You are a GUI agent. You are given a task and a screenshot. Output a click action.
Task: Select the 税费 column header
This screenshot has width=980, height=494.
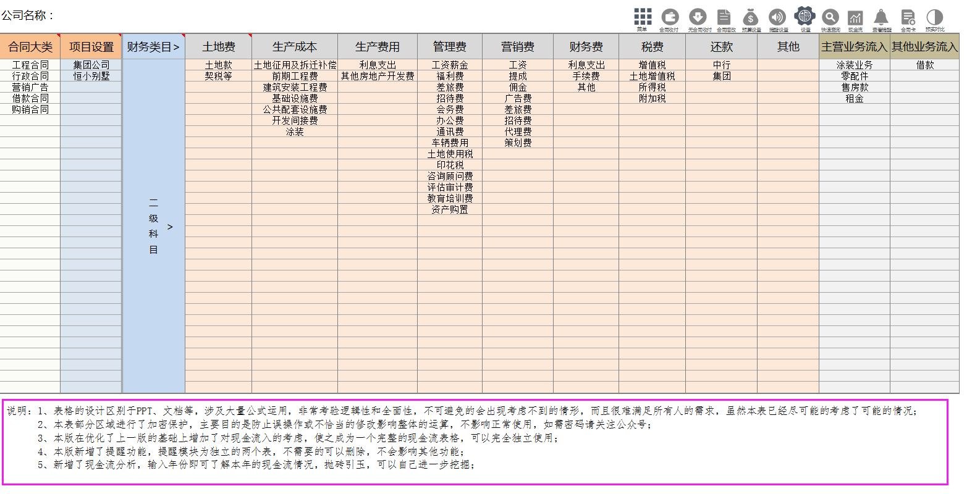click(653, 47)
